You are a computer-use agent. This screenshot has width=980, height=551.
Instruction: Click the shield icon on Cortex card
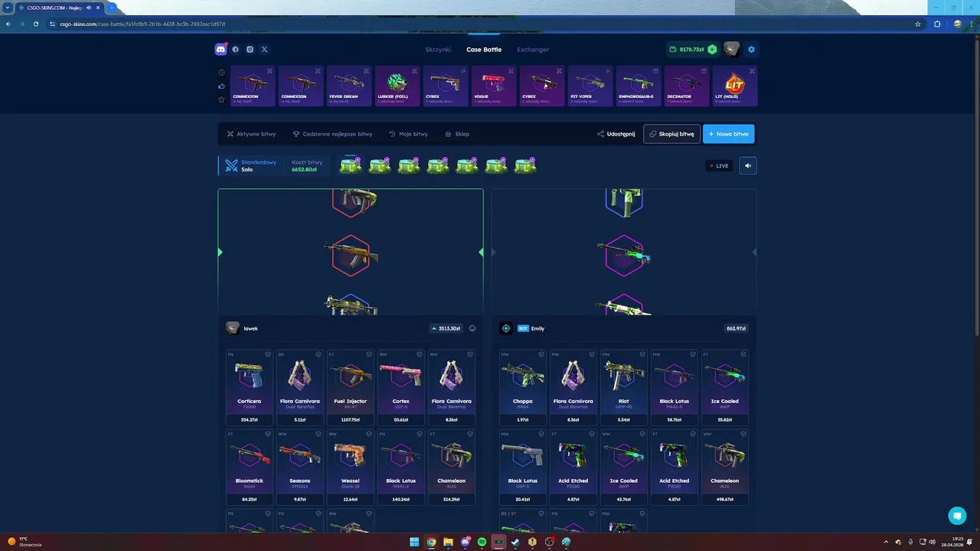[x=420, y=354]
